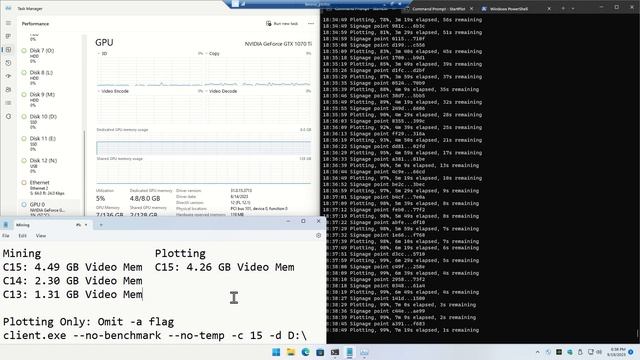640x360 pixels.
Task: Show hidden system tray icons chevron
Action: tap(538, 352)
